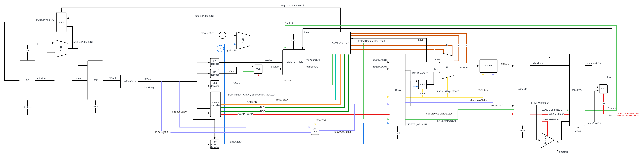644x158 pixels.
Task: Click the EX/MEM pipeline register block
Action: tap(522, 89)
